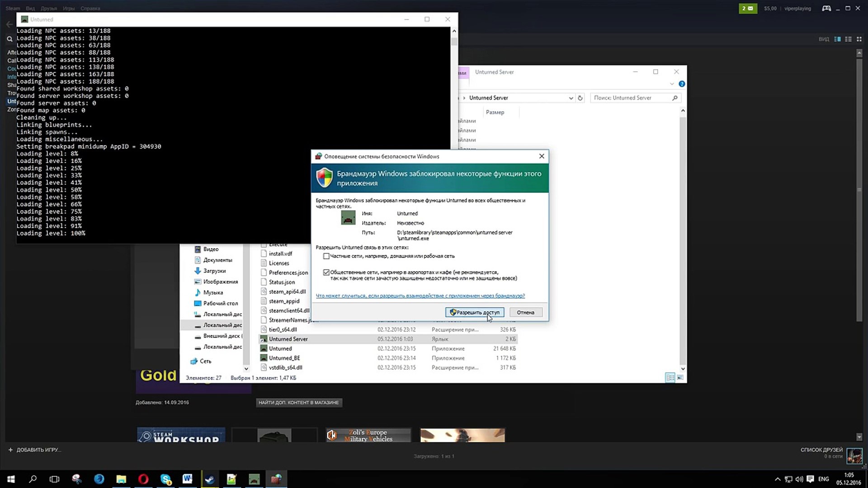Expand the Explorer ribbon chevron

tap(672, 84)
